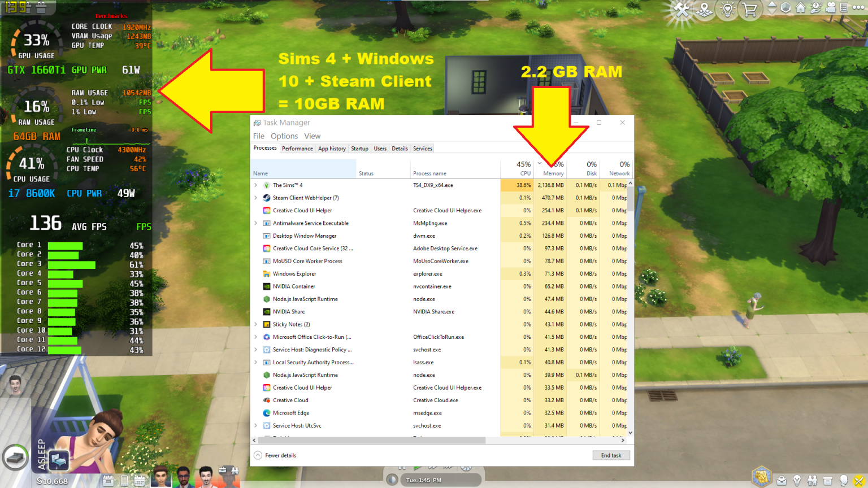868x488 pixels.
Task: Open the relationships panel two-Sims icon
Action: pos(812,480)
